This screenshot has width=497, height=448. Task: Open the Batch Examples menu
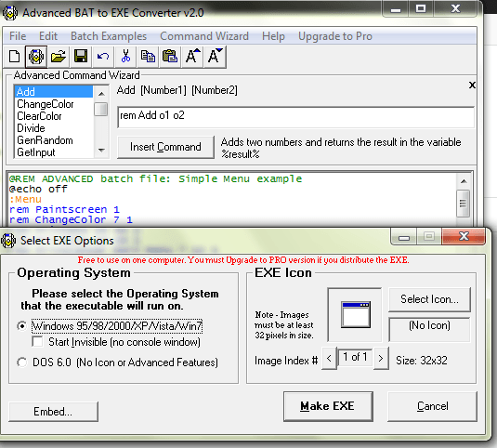[109, 36]
